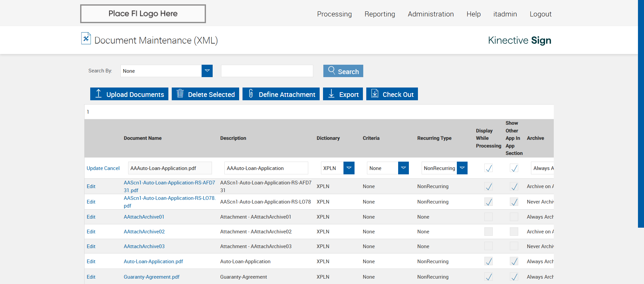Click the search text input field

pos(267,71)
